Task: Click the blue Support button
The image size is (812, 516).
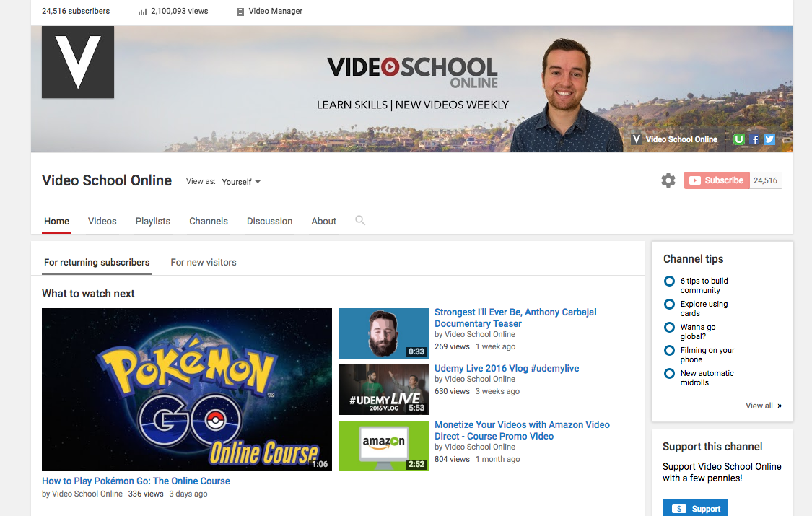Action: 695,508
